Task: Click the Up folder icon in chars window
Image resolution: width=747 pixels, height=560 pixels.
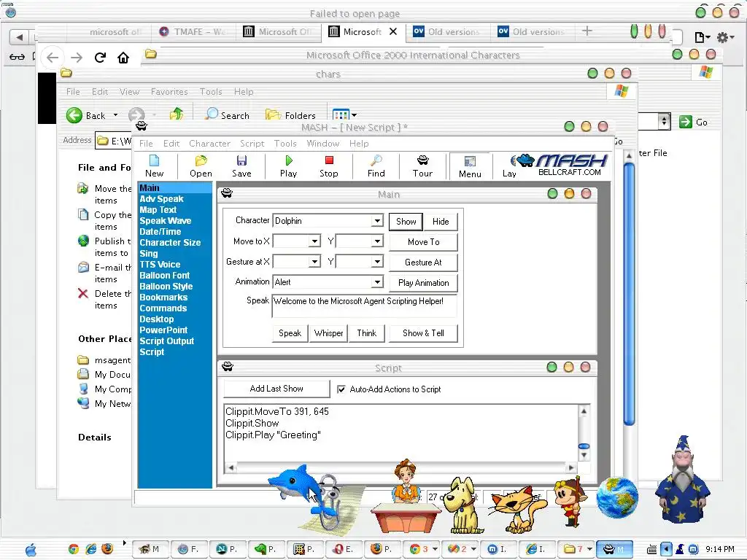Action: pyautogui.click(x=177, y=114)
